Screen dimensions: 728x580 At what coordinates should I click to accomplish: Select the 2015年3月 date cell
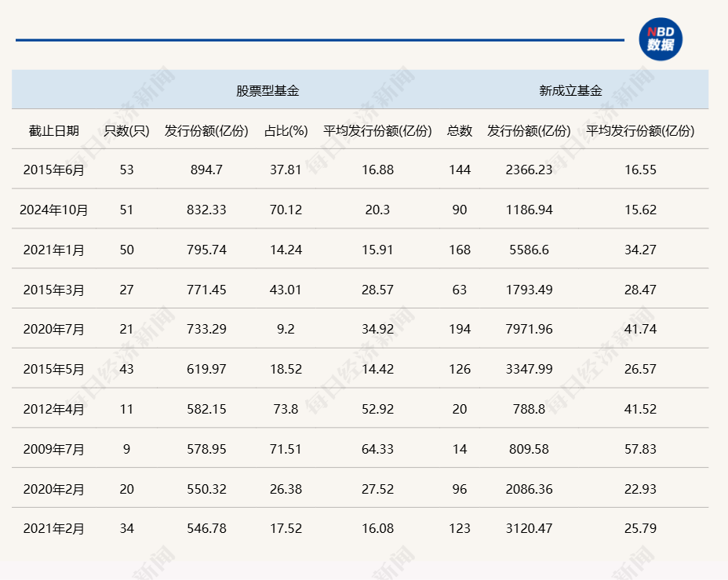54,290
